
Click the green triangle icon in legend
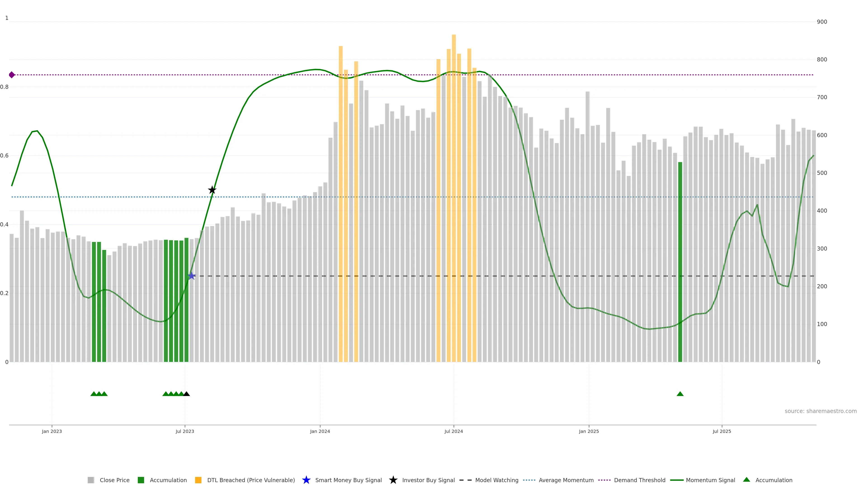746,480
